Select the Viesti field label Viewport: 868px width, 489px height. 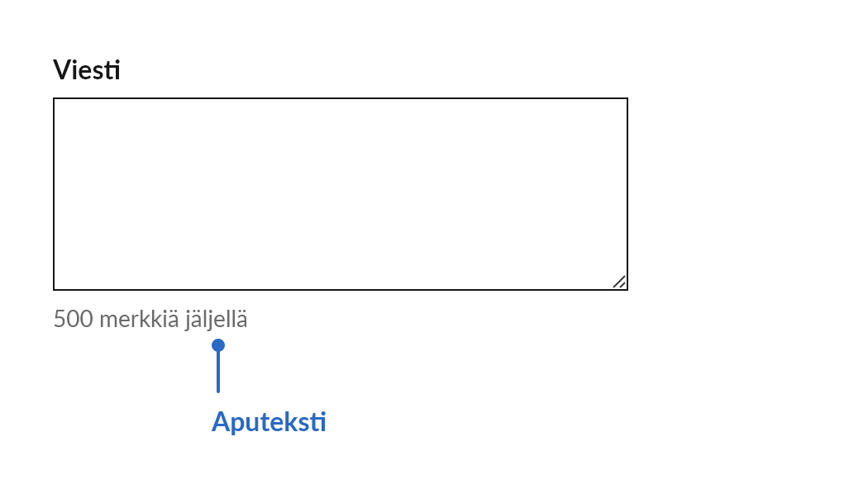point(86,71)
